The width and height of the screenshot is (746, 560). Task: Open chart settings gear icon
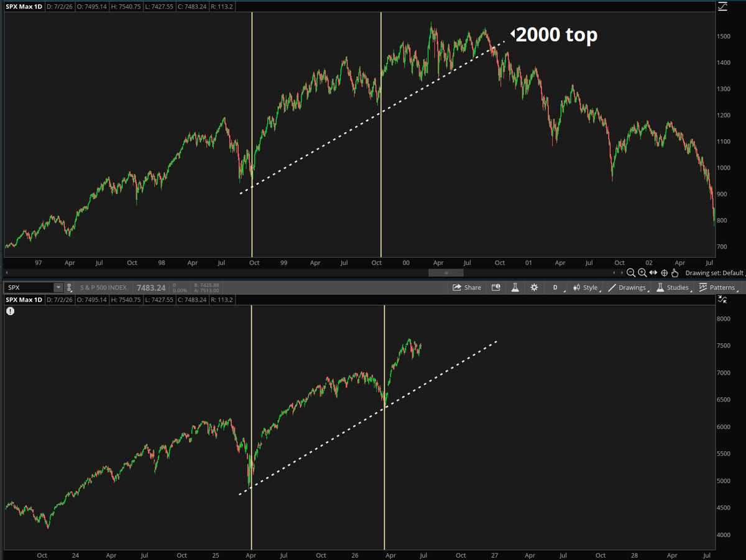pyautogui.click(x=533, y=288)
